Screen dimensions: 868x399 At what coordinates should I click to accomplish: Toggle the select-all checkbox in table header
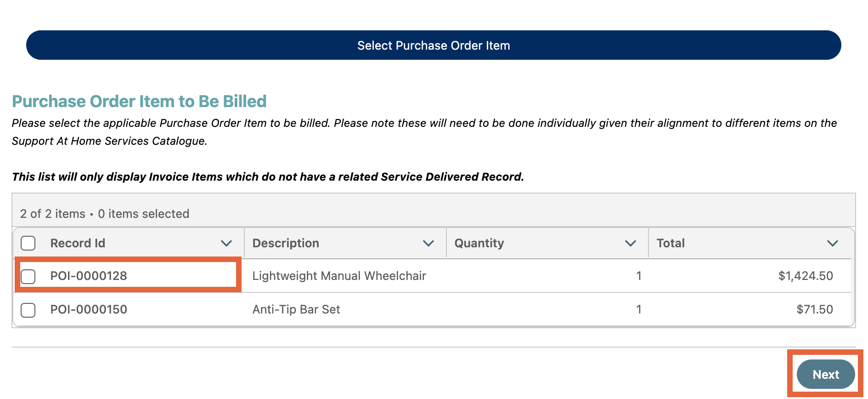click(x=28, y=243)
